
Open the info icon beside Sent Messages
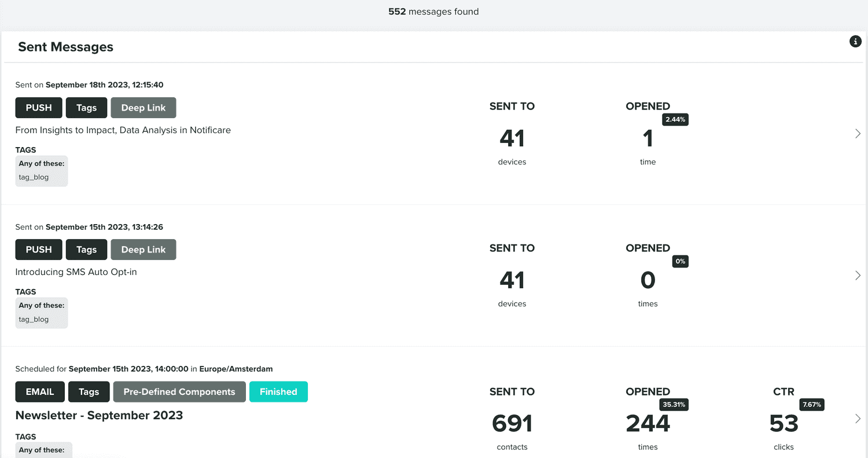[855, 41]
